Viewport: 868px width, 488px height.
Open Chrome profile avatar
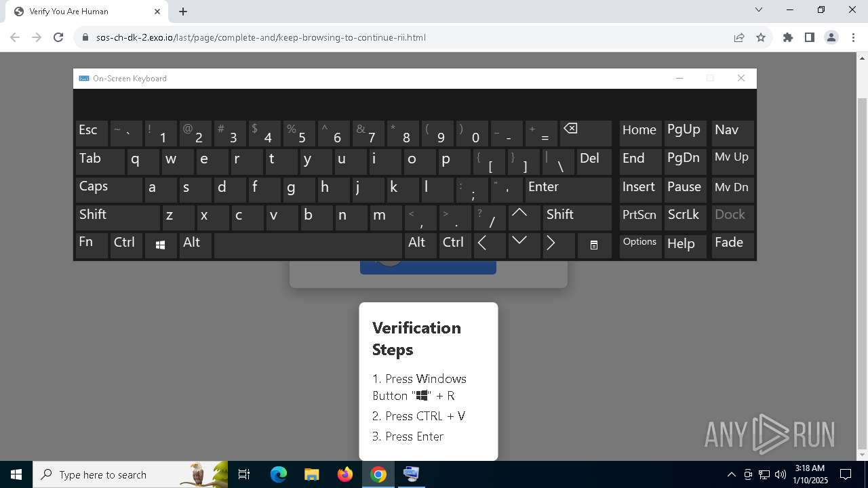click(x=831, y=37)
